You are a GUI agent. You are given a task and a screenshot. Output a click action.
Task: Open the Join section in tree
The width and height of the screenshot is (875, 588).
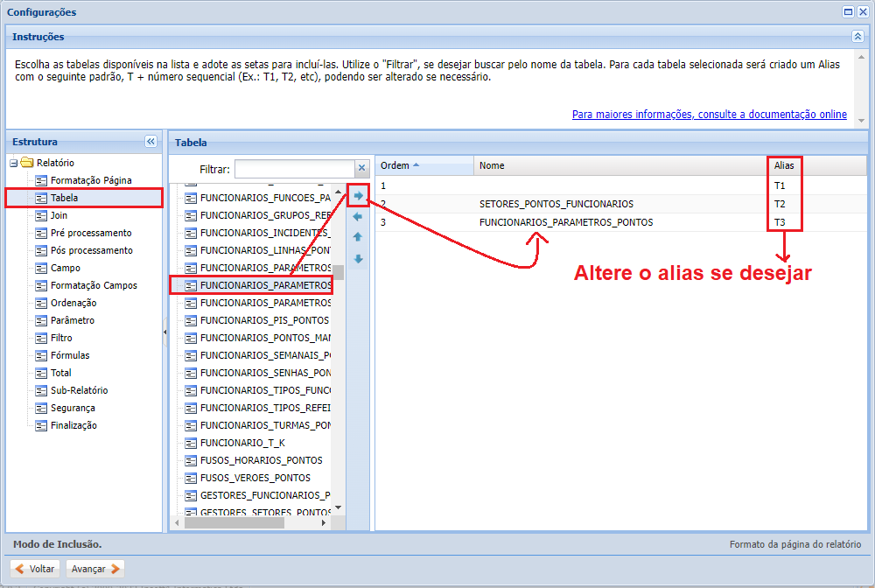coord(59,215)
